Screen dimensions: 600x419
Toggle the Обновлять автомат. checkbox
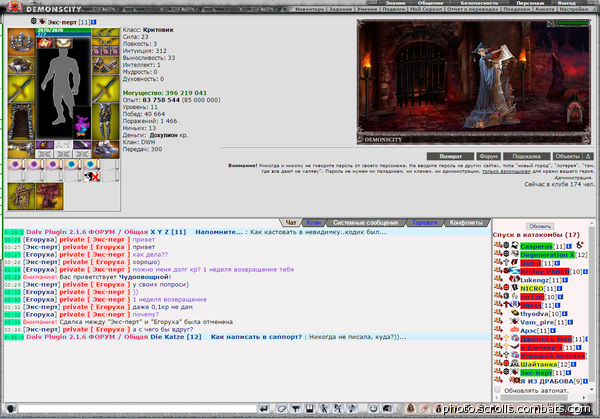(497, 390)
